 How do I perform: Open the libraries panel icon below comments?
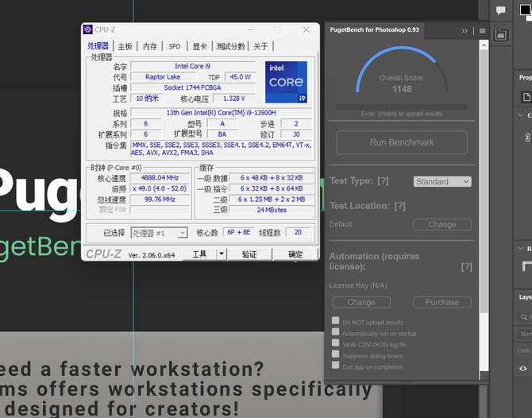(501, 35)
